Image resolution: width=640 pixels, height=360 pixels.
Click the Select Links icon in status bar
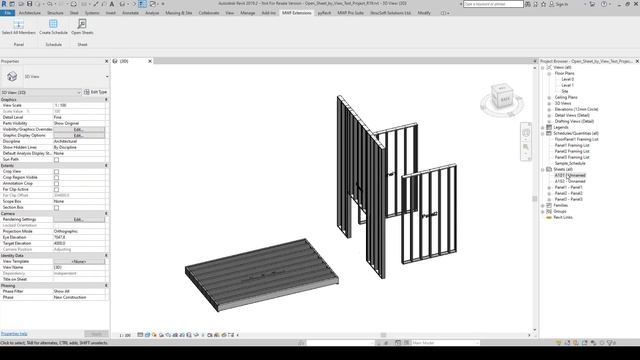pyautogui.click(x=559, y=343)
